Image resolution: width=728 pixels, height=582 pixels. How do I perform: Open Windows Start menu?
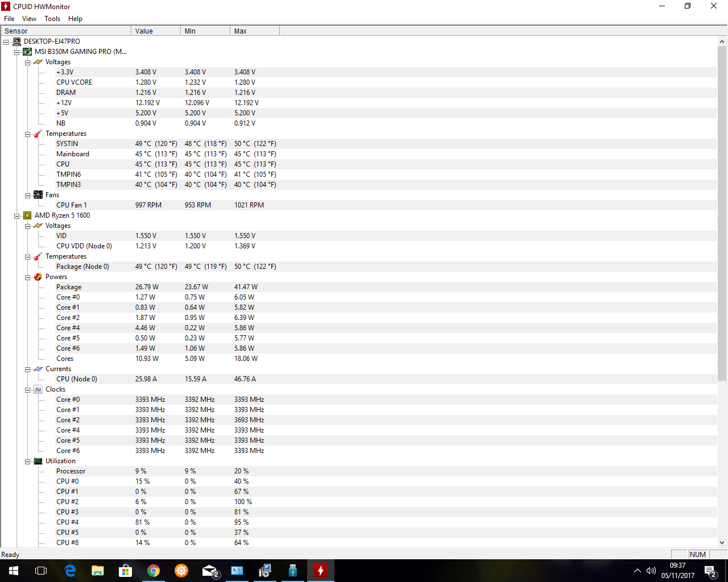[14, 571]
